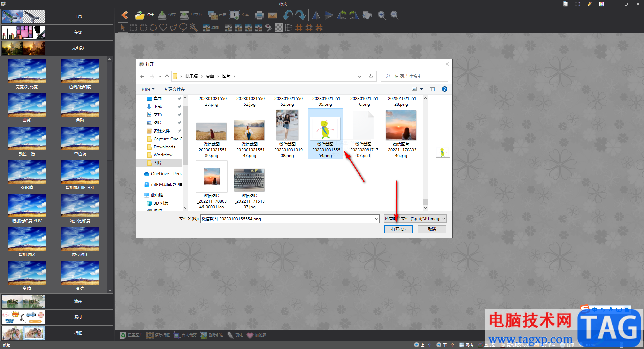The height and width of the screenshot is (349, 644).
Task: Click the printer icon in toolbar
Action: pyautogui.click(x=259, y=15)
